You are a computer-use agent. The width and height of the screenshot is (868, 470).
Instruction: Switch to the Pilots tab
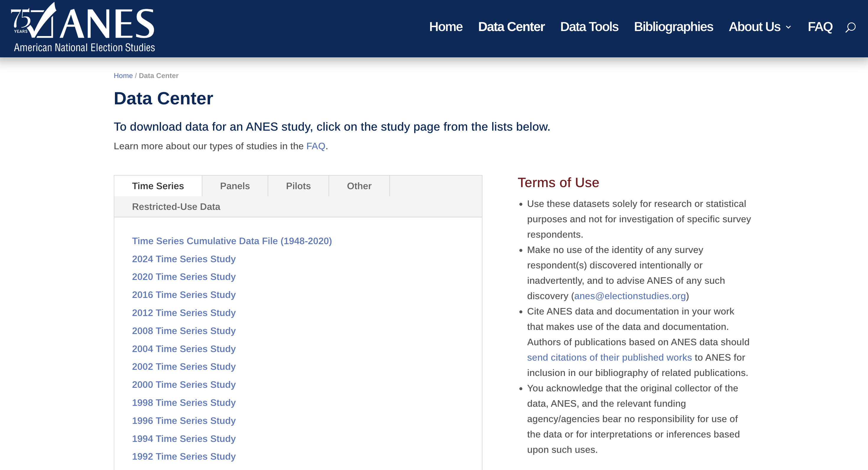click(298, 186)
